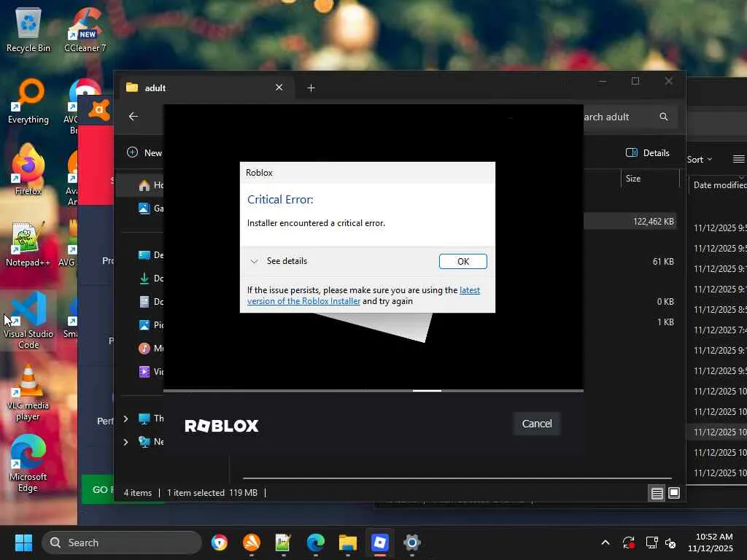The width and height of the screenshot is (747, 560).
Task: Open Microsoft Edge from the taskbar
Action: coord(315,542)
